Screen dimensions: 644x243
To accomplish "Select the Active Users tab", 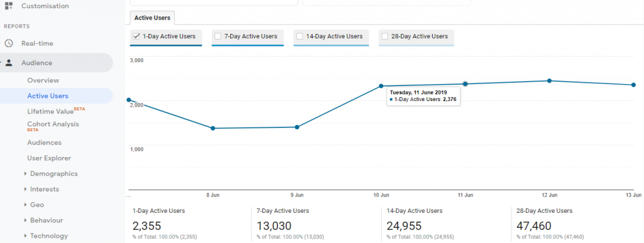I will 153,18.
